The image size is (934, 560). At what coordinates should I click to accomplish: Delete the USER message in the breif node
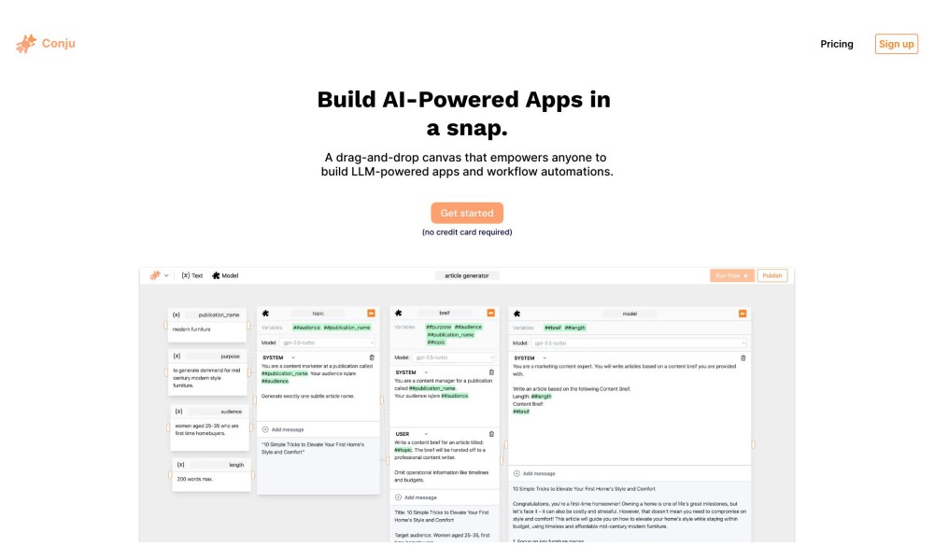(491, 434)
